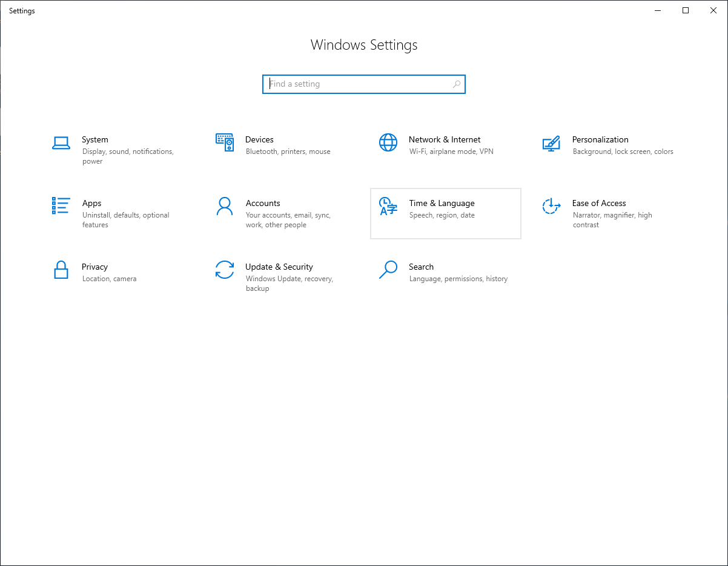
Task: Click the Windows Settings heading
Action: click(x=364, y=45)
